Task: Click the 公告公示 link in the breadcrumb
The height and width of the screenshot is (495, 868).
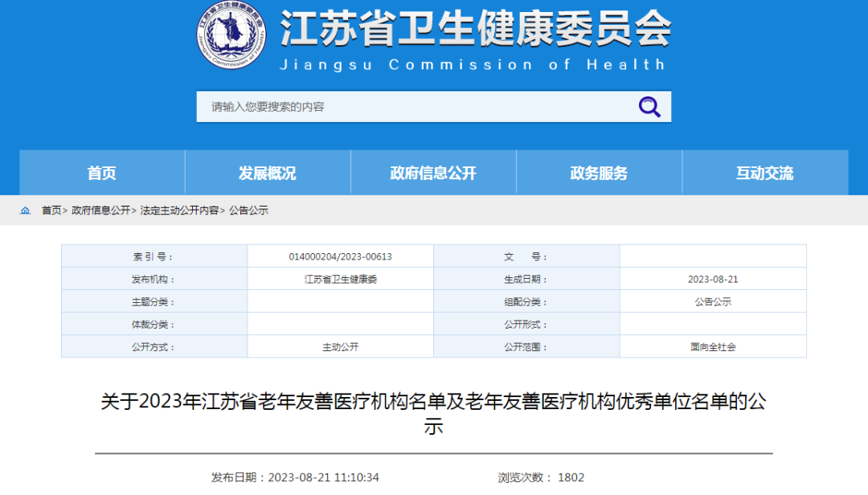Action: click(x=248, y=211)
